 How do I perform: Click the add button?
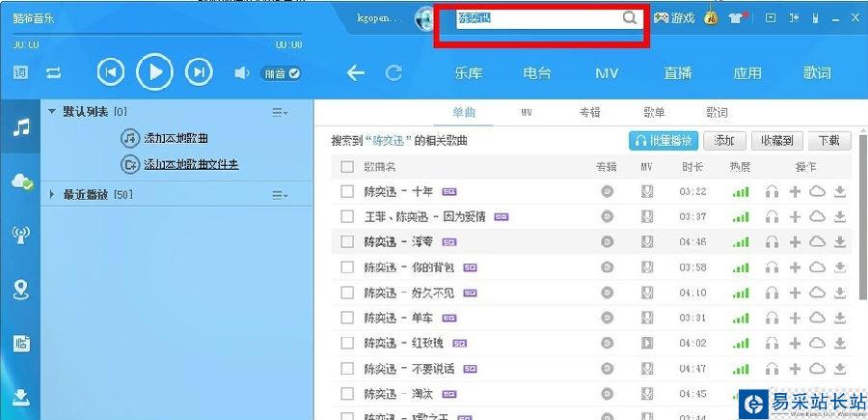[724, 141]
